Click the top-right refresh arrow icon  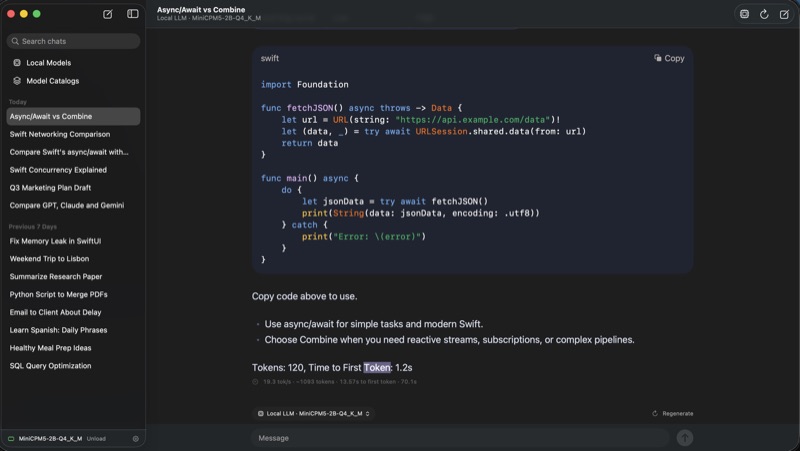pos(764,14)
